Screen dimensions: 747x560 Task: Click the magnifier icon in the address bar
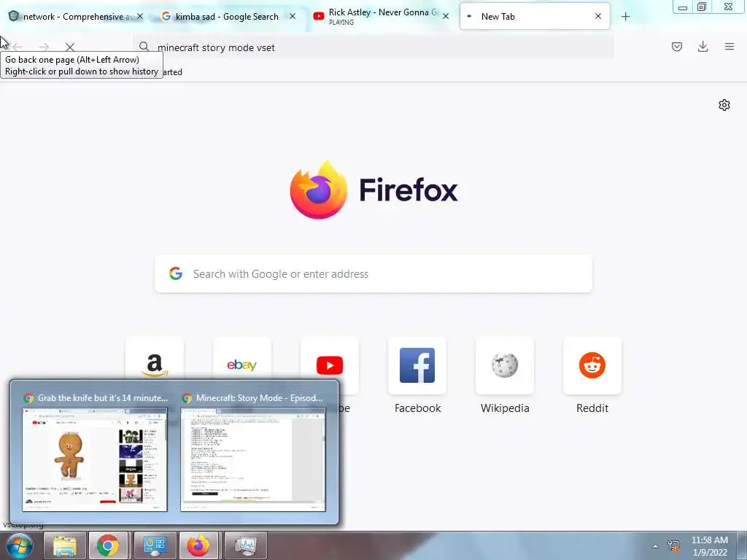coord(144,47)
